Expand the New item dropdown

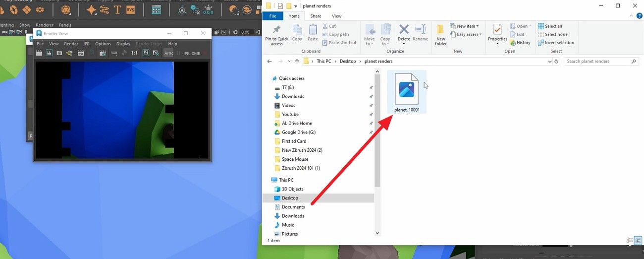pyautogui.click(x=465, y=26)
